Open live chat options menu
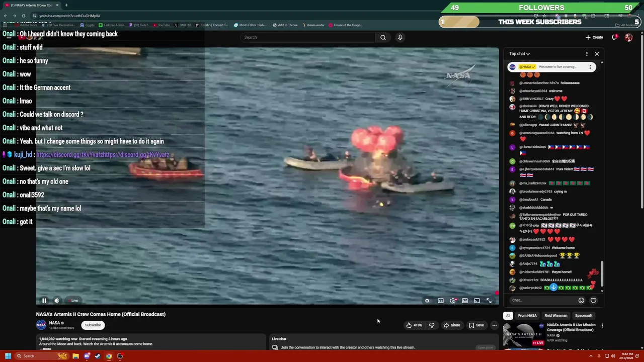The height and width of the screenshot is (362, 644). click(587, 54)
